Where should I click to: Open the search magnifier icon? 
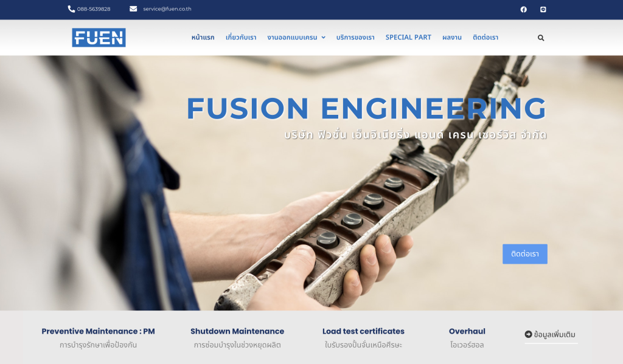point(541,38)
